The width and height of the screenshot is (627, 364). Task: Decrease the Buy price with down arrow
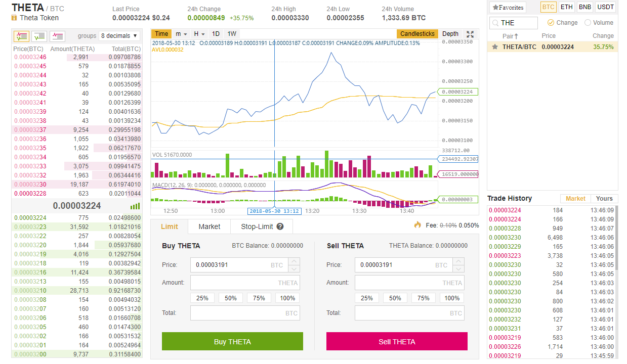pos(294,268)
